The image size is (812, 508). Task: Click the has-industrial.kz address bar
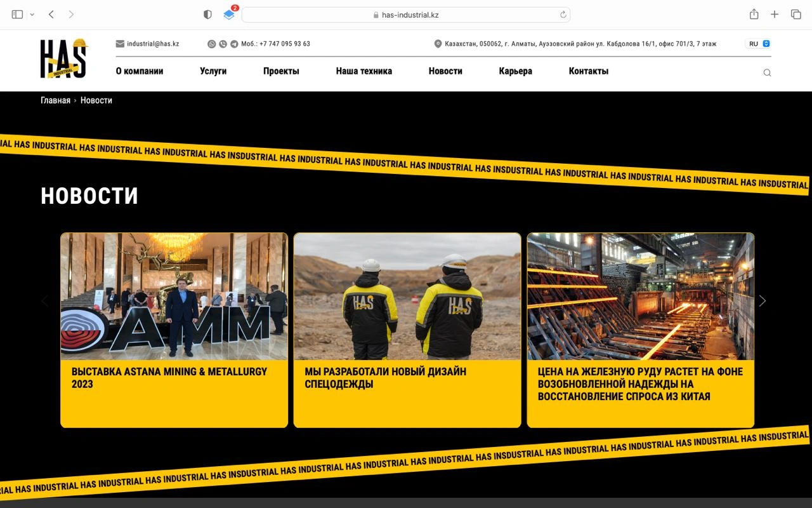click(406, 15)
